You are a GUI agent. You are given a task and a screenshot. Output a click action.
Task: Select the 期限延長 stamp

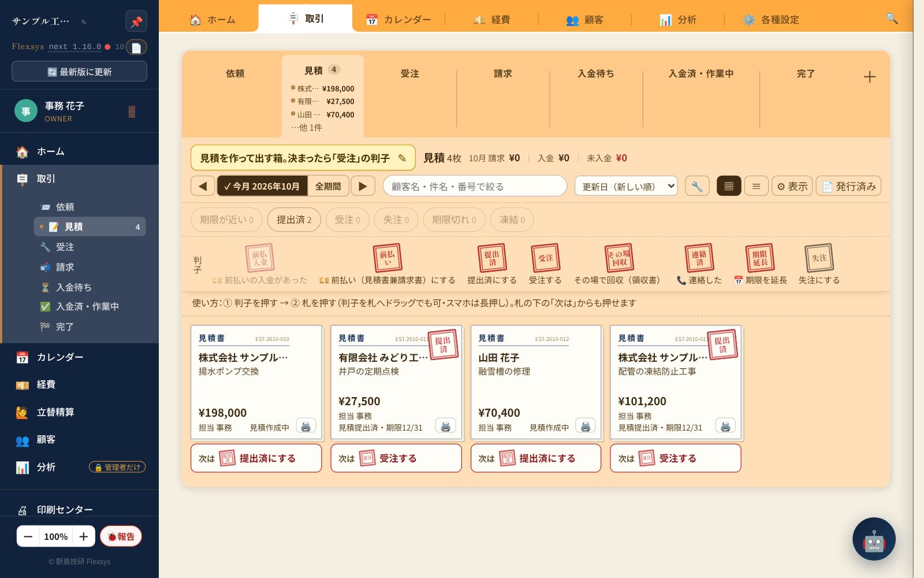(x=760, y=258)
